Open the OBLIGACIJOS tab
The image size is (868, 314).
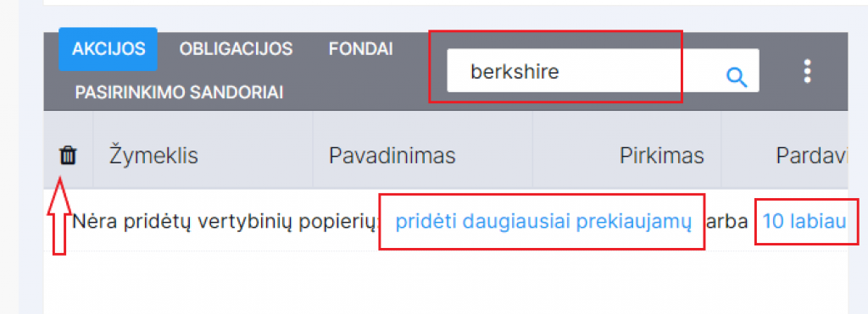coord(236,48)
